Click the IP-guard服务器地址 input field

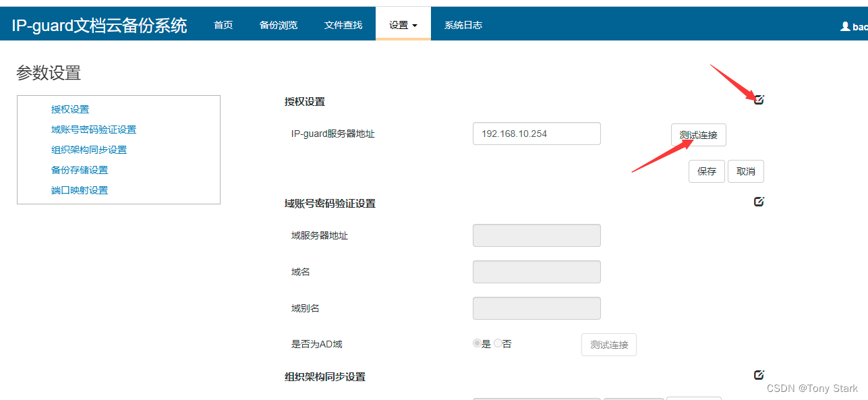[536, 134]
